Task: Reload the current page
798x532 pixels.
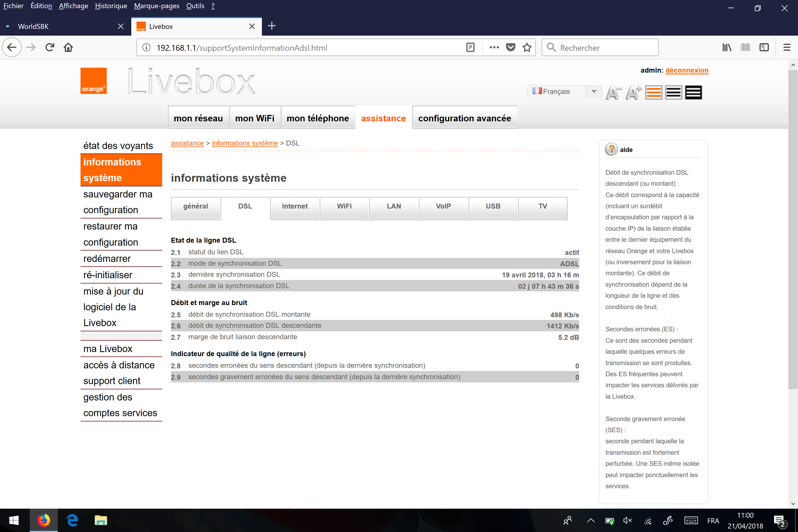Action: coord(50,48)
